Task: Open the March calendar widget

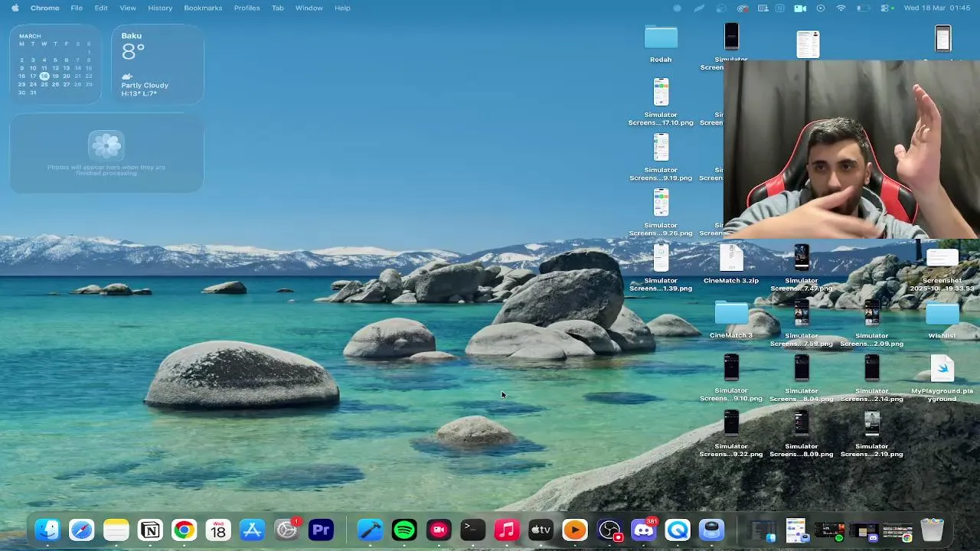Action: coord(55,64)
